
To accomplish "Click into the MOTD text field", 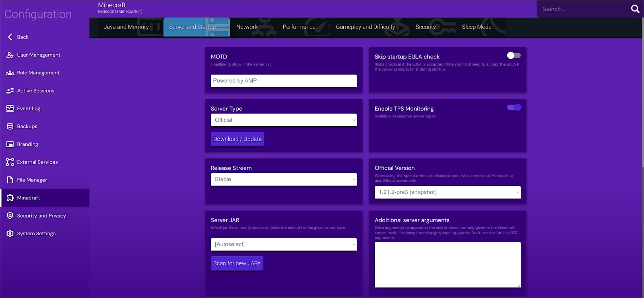I will pos(283,81).
